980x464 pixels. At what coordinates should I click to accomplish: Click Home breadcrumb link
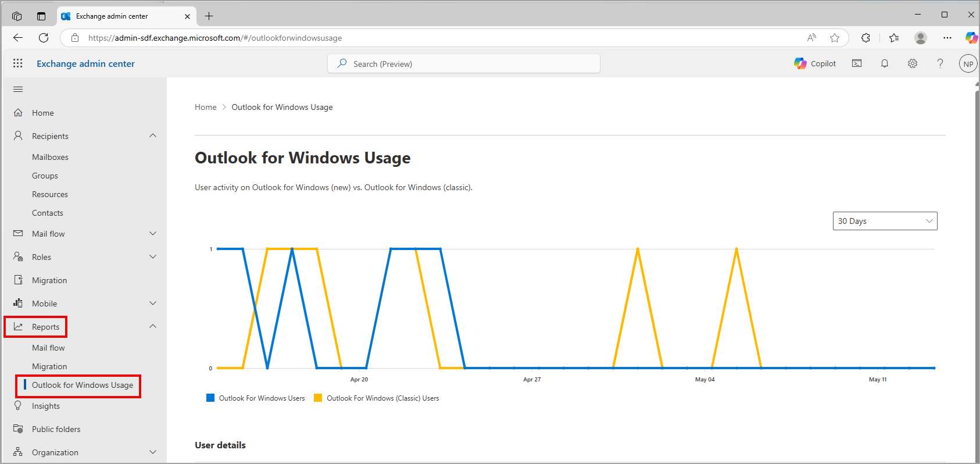(205, 107)
